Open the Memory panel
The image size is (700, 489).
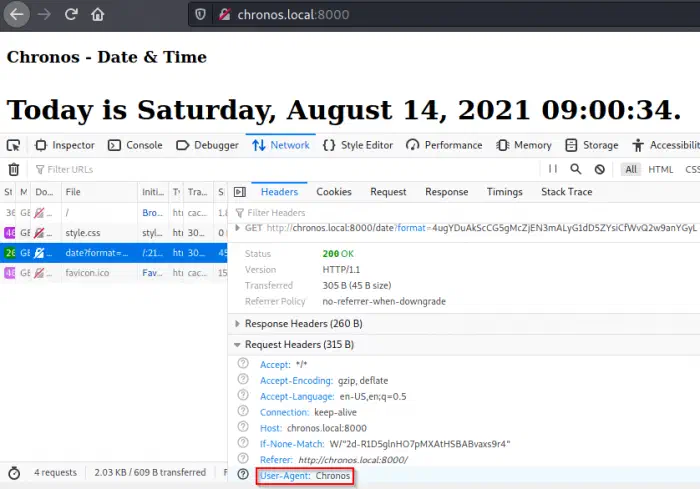click(524, 145)
